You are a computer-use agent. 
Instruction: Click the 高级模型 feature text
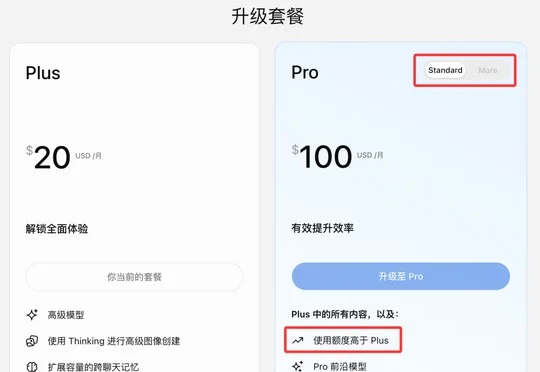tap(66, 315)
